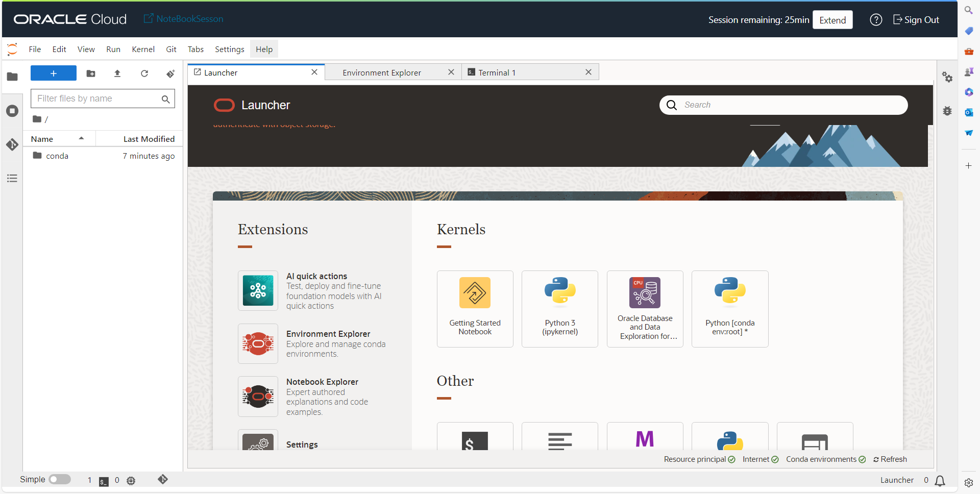
Task: Launch the Python [conda env:root] kernel
Action: point(730,309)
